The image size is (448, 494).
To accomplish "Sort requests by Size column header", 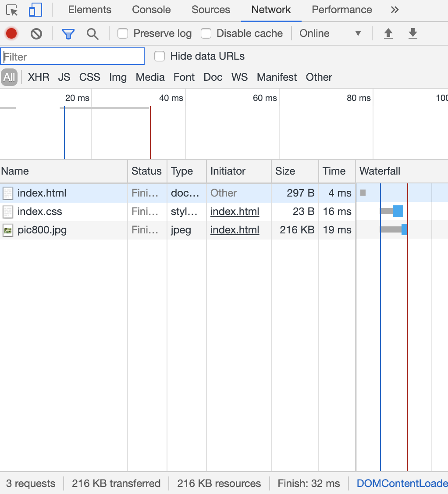I will pyautogui.click(x=285, y=171).
